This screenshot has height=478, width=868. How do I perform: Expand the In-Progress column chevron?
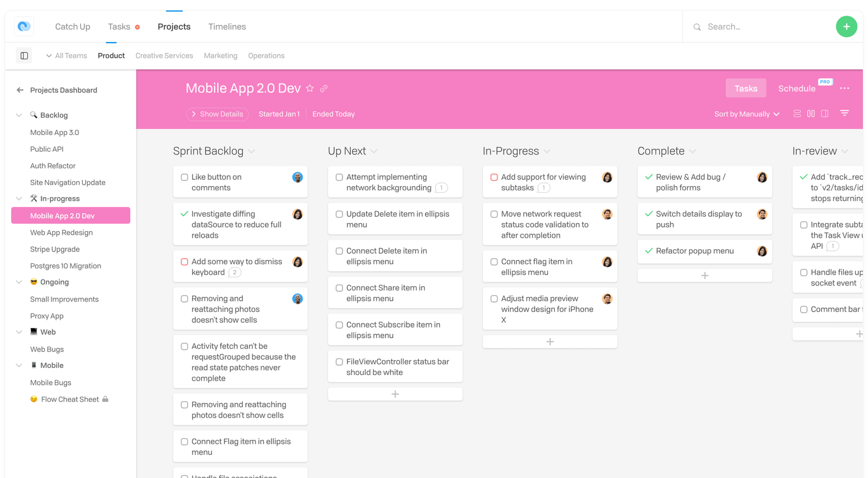547,152
